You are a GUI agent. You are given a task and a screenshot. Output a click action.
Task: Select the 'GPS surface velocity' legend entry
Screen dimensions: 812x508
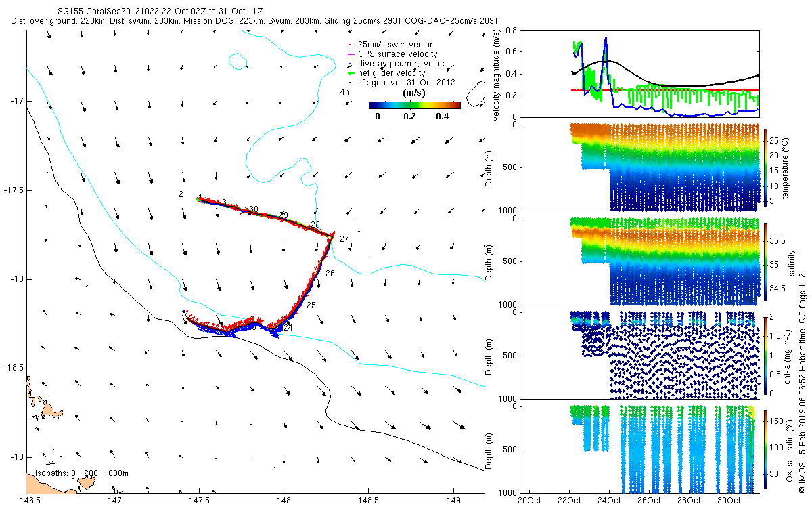pyautogui.click(x=391, y=54)
